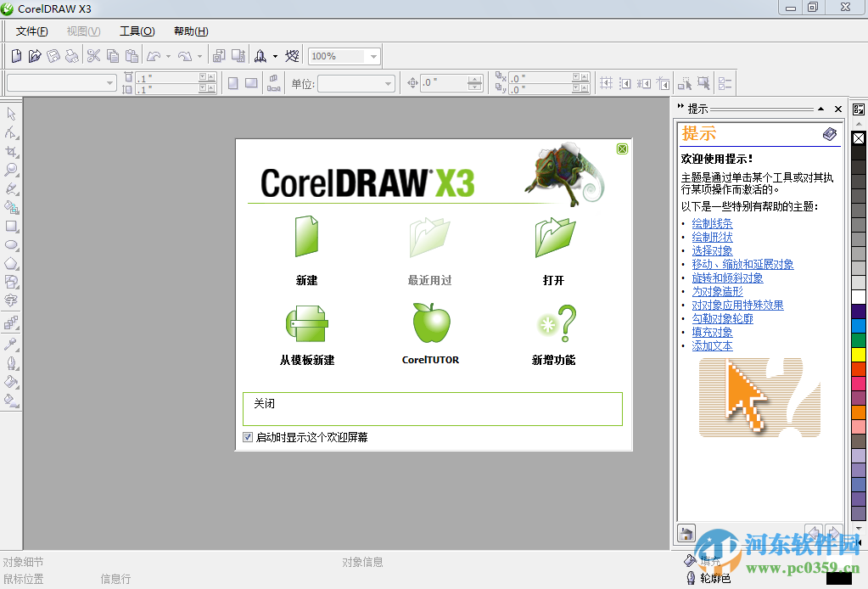Click the Paste toolbar icon

pos(132,56)
